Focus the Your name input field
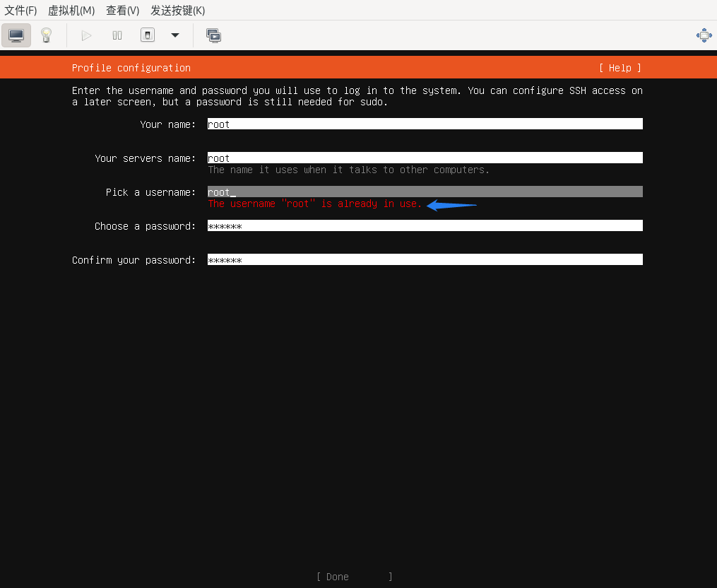This screenshot has width=717, height=588. point(425,124)
